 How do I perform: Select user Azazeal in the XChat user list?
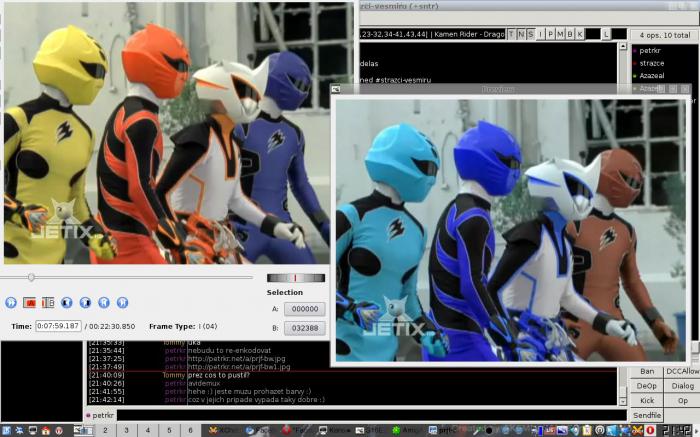click(x=652, y=75)
